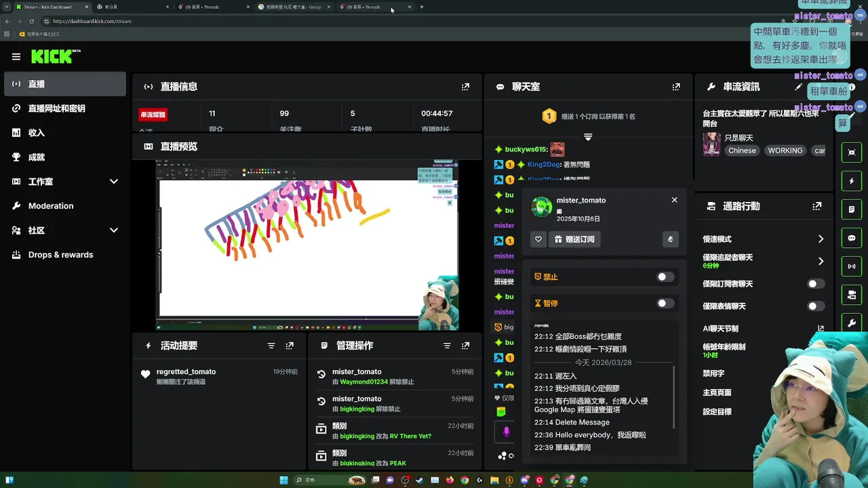Open Windows Start button in taskbar
Image resolution: width=868 pixels, height=488 pixels.
tap(284, 481)
